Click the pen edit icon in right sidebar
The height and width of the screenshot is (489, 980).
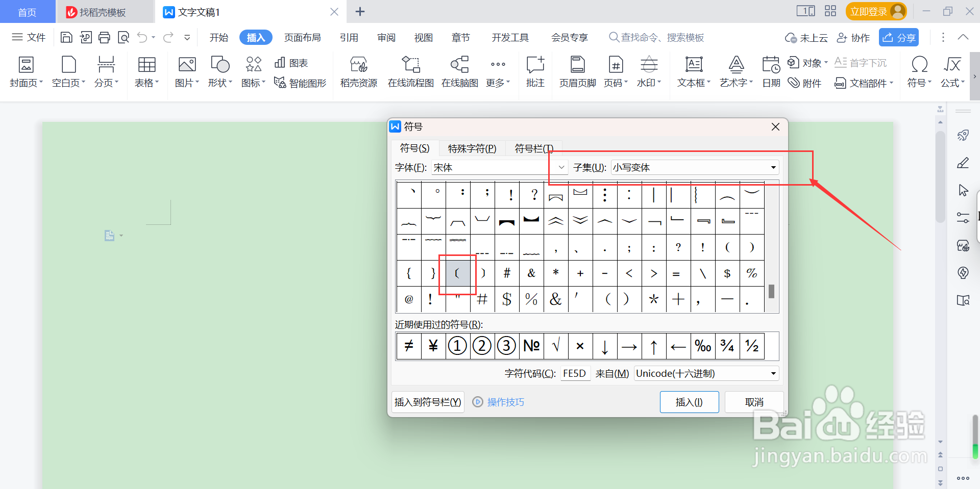[963, 163]
